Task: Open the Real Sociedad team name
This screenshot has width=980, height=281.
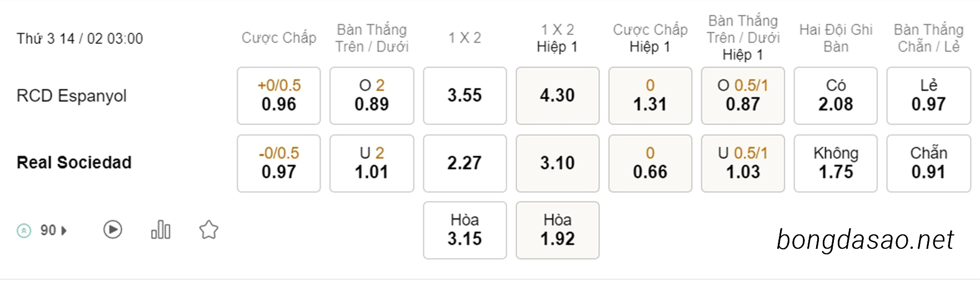Action: [x=74, y=163]
